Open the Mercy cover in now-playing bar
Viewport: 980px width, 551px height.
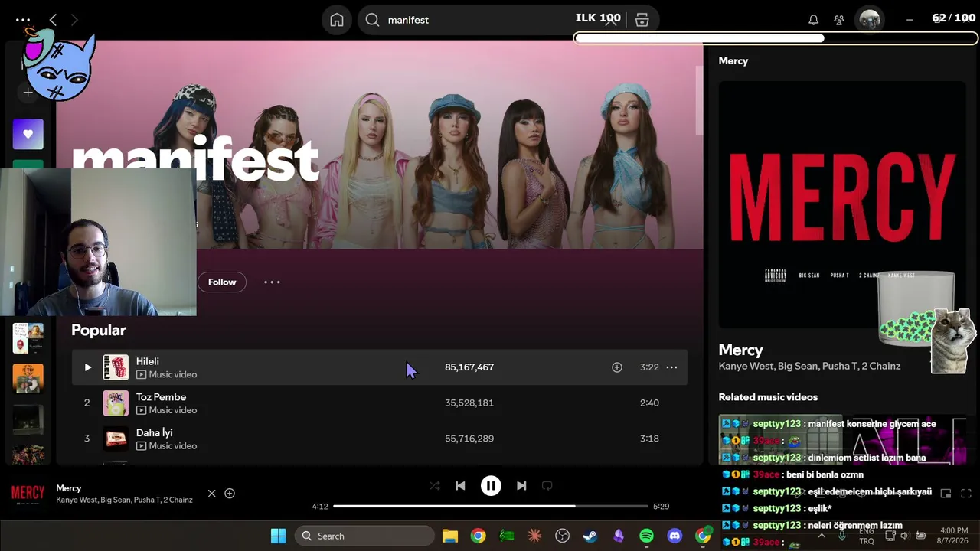click(28, 494)
